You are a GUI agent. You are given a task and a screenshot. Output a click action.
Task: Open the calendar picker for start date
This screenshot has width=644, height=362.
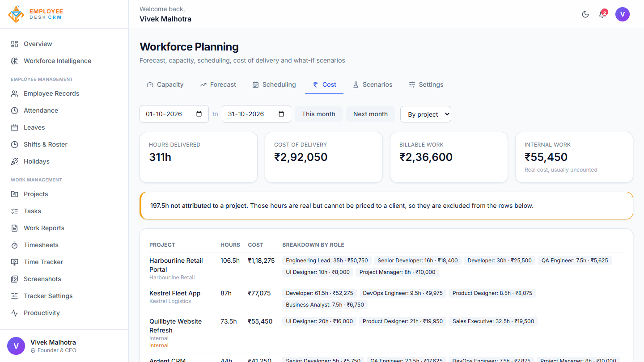(199, 114)
